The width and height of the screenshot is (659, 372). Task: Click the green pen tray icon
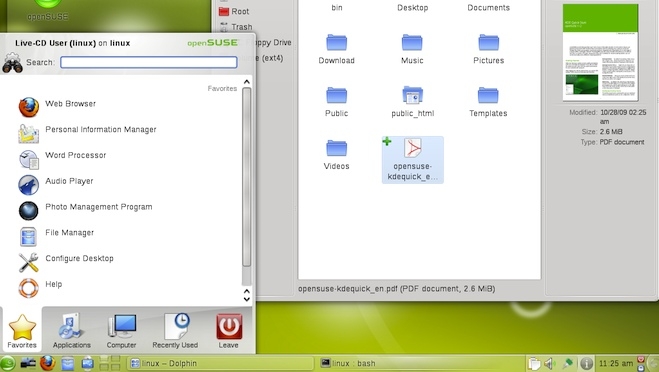coord(568,364)
